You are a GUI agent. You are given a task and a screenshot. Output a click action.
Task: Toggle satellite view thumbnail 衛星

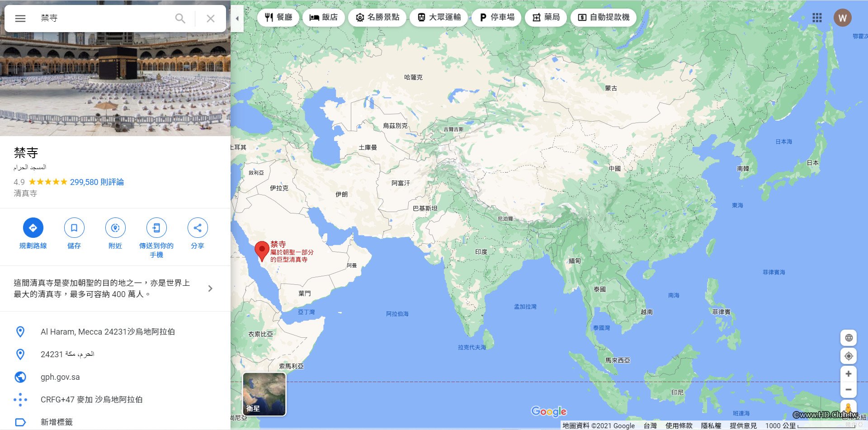(264, 394)
